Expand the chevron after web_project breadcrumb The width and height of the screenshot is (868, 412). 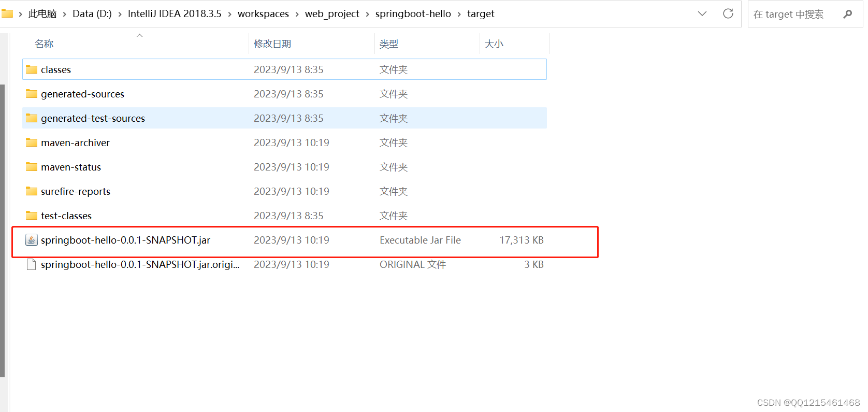click(x=367, y=14)
